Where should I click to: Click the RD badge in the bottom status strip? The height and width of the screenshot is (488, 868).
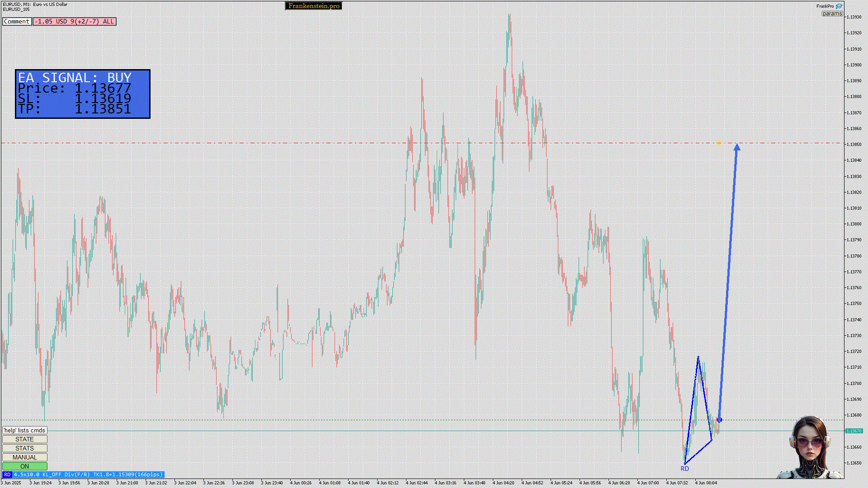point(7,474)
